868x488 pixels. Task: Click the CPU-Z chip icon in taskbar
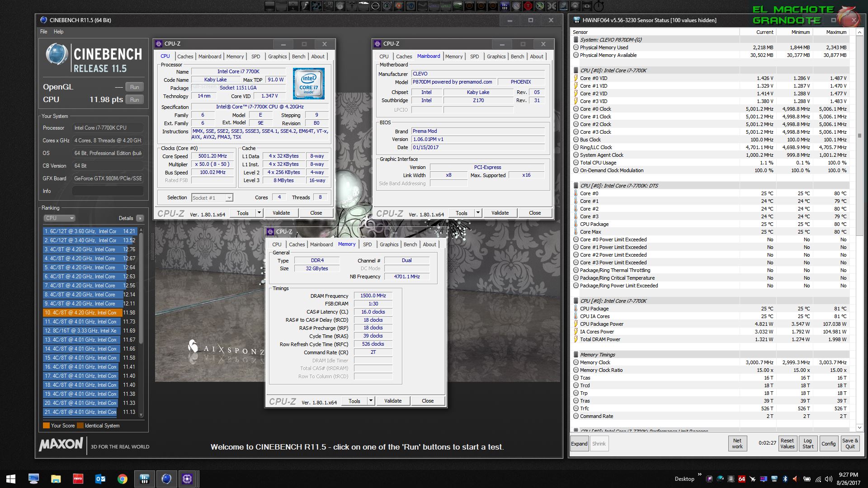[x=187, y=479]
